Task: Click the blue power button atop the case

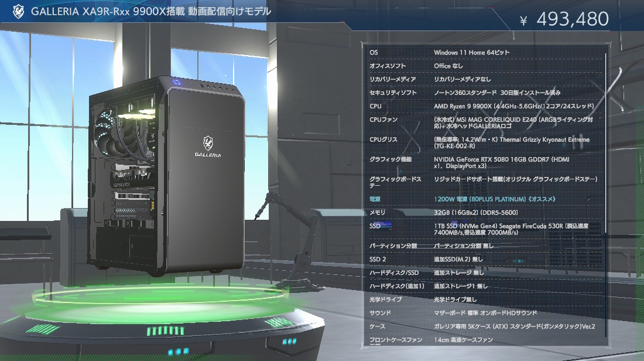Action: click(x=177, y=82)
